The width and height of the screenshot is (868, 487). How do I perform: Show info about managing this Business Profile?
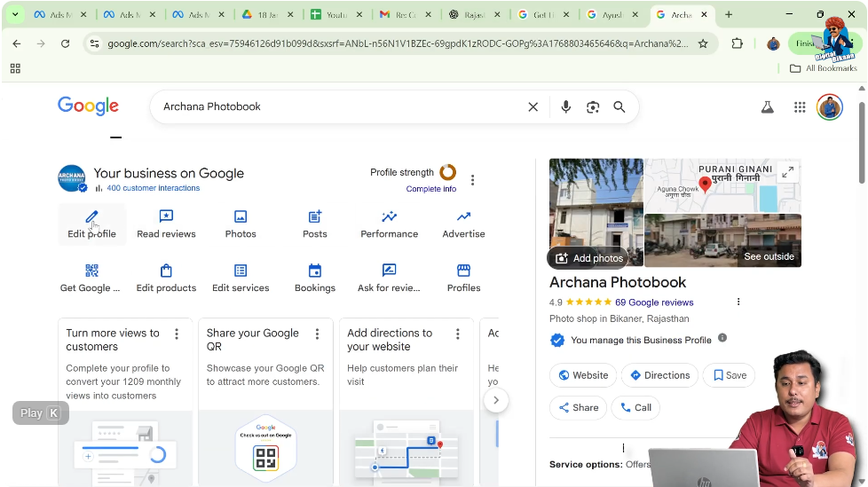[x=722, y=338]
